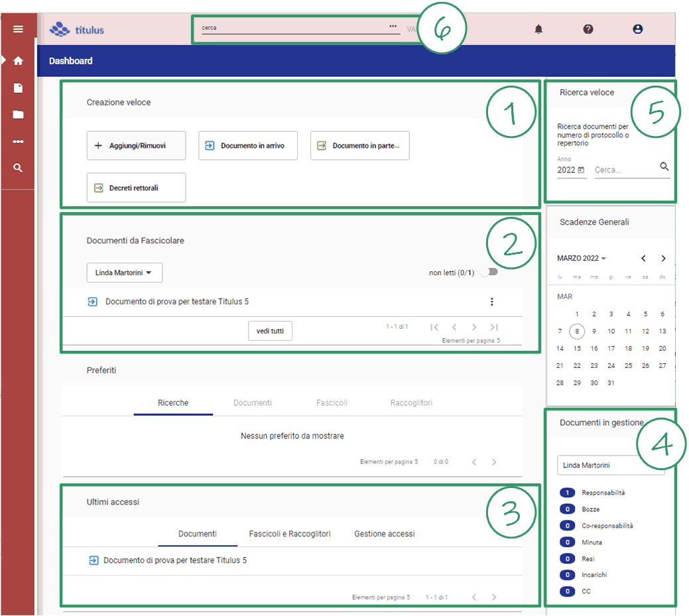Select the Gestione accessi tab
This screenshot has height=616, width=689.
pos(385,534)
